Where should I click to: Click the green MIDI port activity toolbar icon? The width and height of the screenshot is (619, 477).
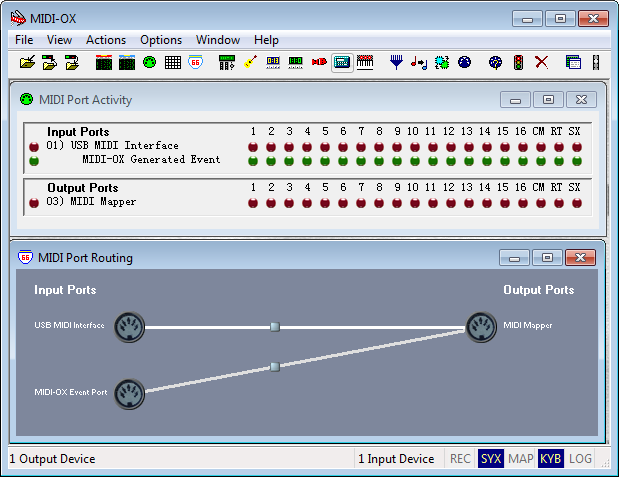tap(149, 62)
